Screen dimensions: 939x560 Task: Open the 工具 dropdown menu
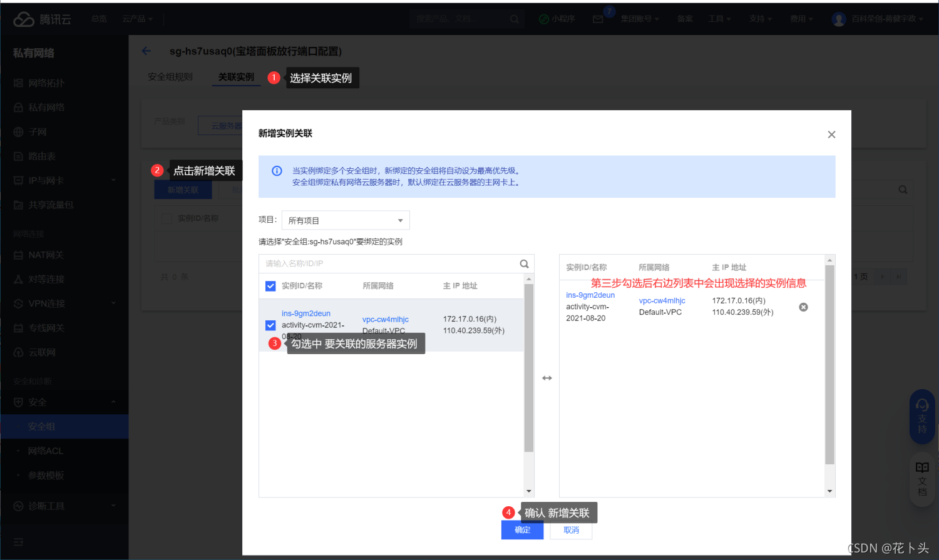[719, 19]
